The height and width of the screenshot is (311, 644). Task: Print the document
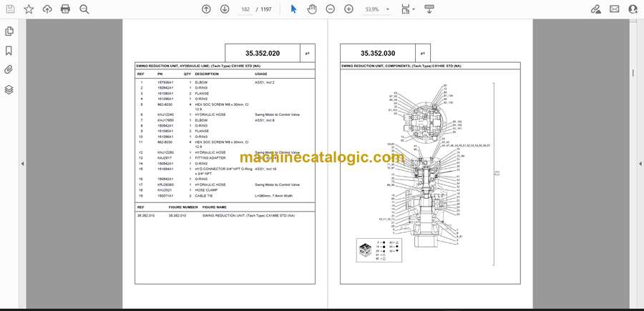[x=65, y=9]
